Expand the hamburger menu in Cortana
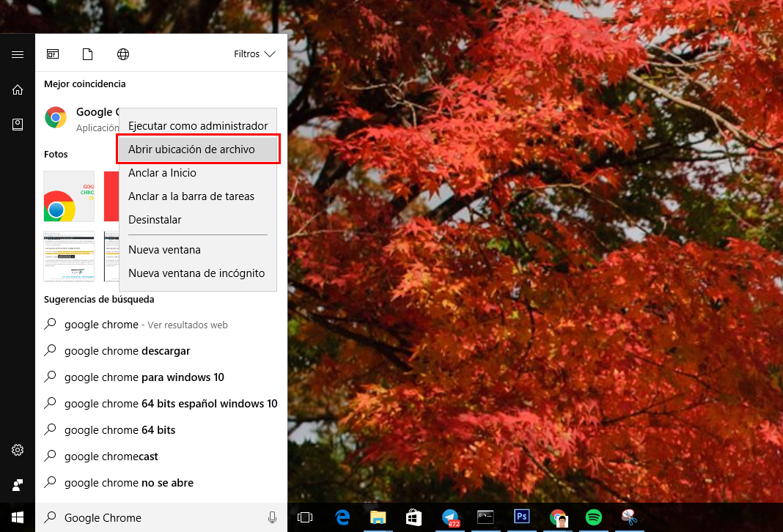 click(x=18, y=54)
